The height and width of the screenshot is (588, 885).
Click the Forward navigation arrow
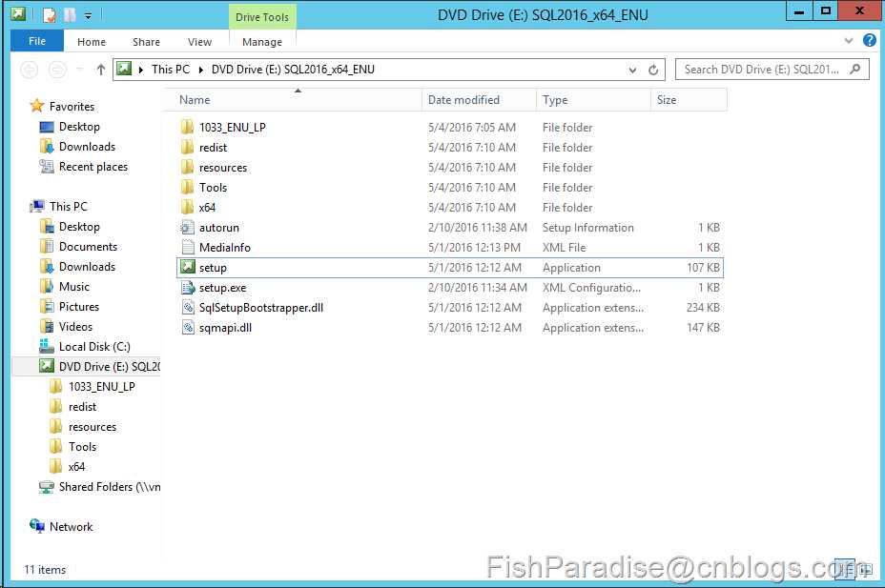coord(57,70)
